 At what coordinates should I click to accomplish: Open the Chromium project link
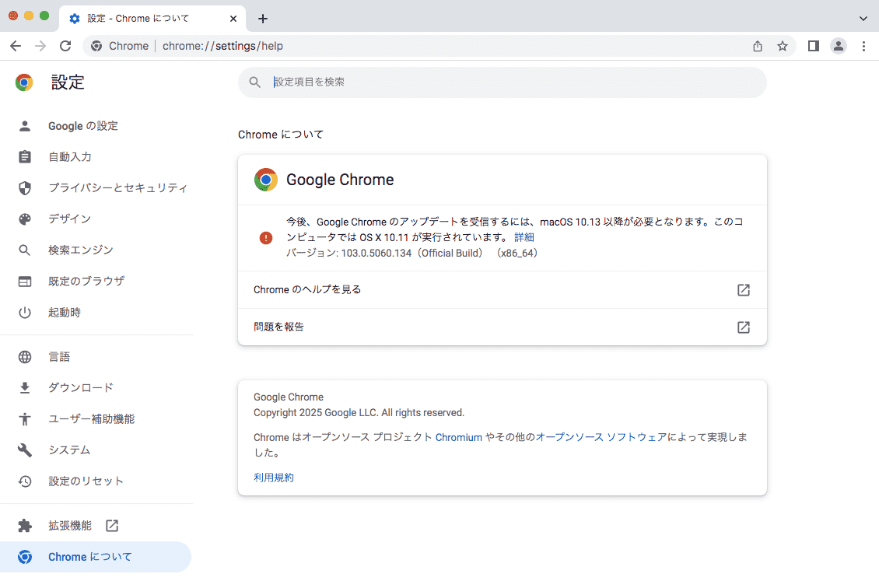tap(459, 437)
